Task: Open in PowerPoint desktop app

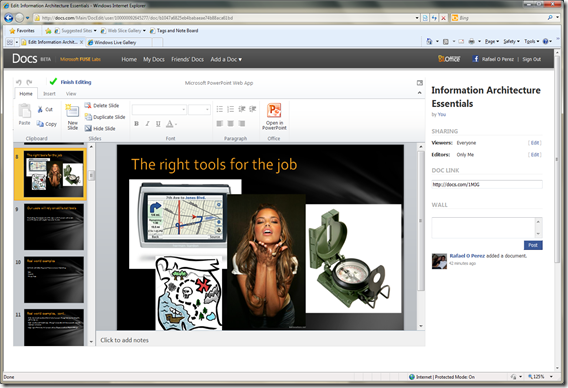Action: [274, 117]
